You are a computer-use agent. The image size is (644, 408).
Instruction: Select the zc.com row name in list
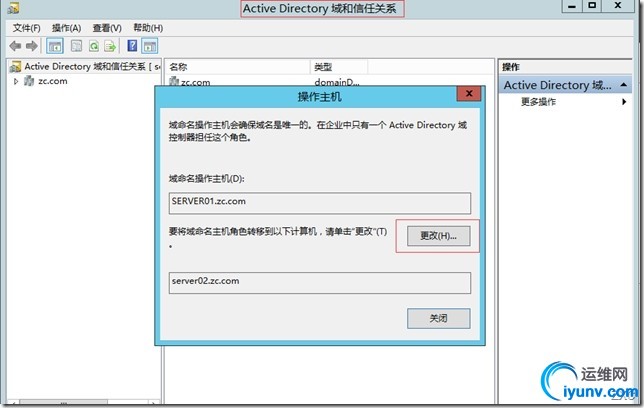point(196,82)
